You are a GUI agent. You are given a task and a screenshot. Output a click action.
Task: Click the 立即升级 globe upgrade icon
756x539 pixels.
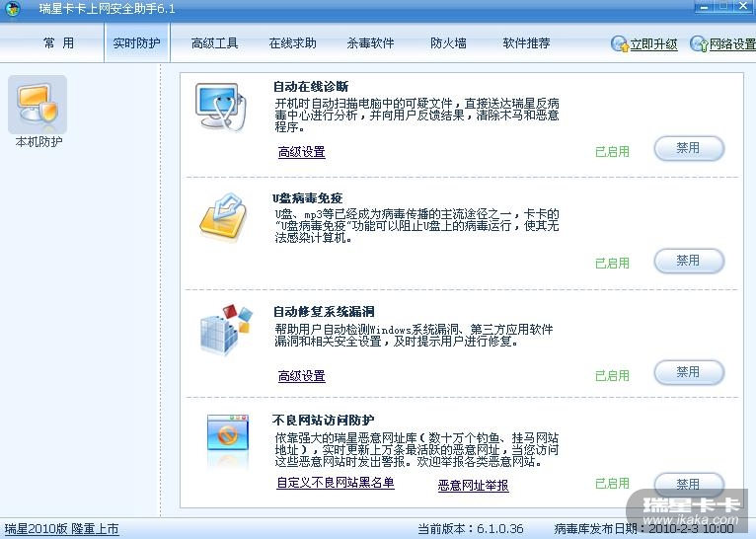click(620, 43)
